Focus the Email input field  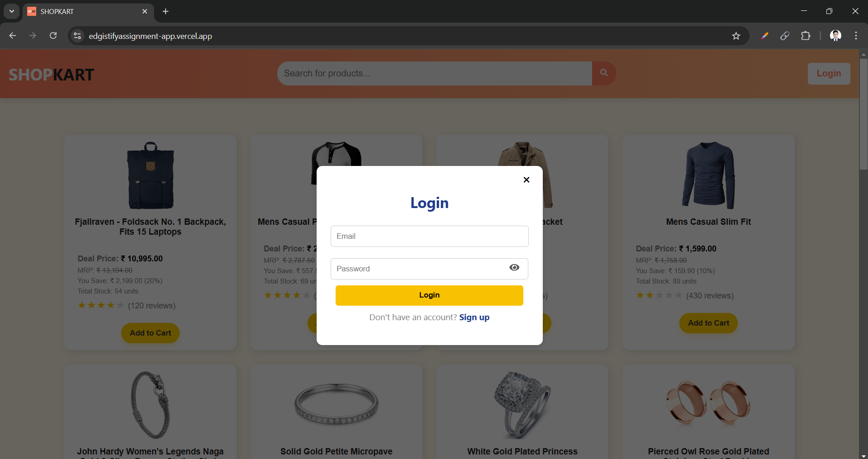(429, 236)
